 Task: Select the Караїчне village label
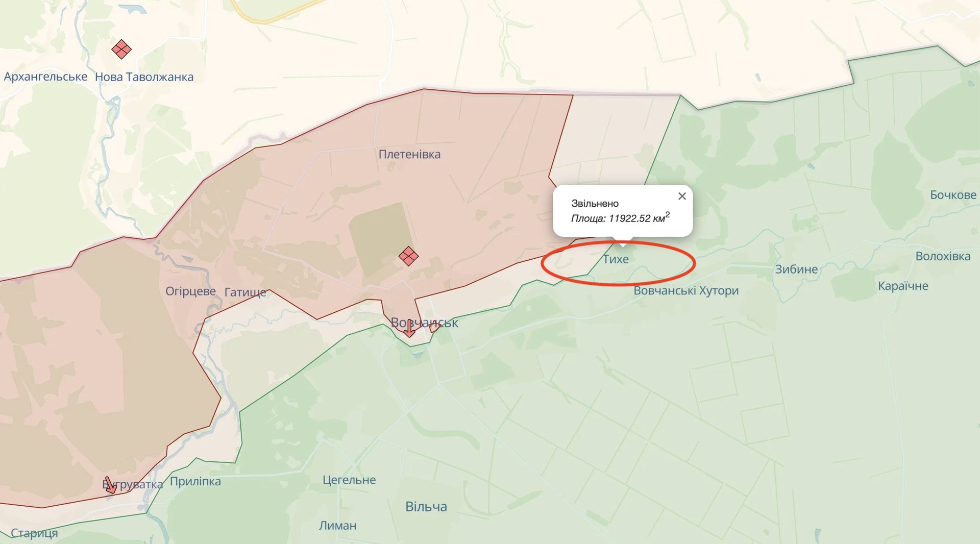point(903,286)
